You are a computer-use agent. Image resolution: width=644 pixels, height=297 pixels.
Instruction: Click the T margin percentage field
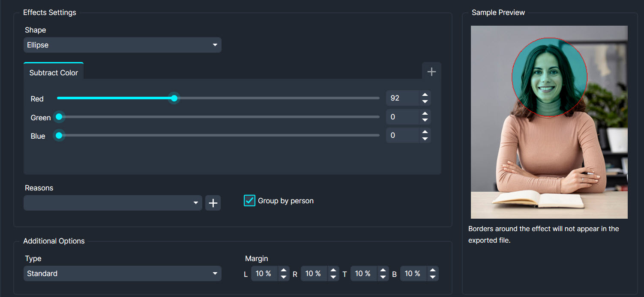tap(363, 273)
